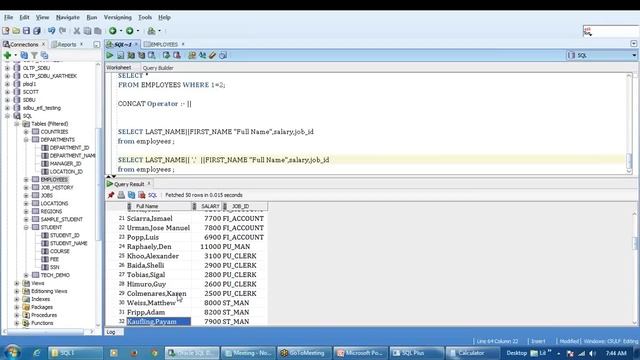
Task: Select the Procedures node in tree
Action: click(x=44, y=315)
